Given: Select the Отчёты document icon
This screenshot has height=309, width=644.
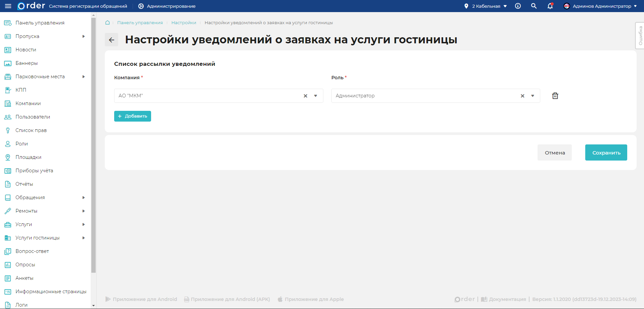Looking at the screenshot, I should (7, 184).
